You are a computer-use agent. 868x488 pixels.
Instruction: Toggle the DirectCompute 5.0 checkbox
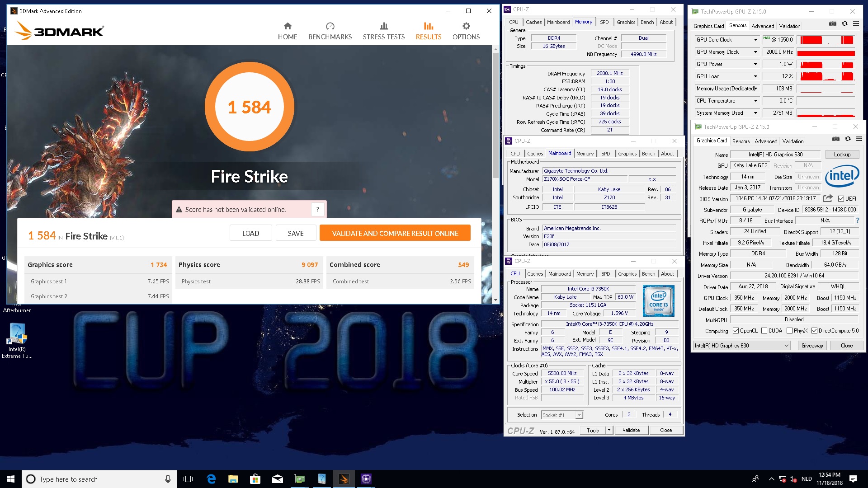click(x=814, y=331)
